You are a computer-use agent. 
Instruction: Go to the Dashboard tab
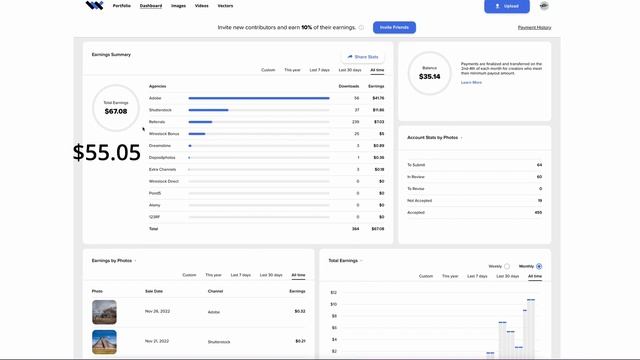point(151,6)
